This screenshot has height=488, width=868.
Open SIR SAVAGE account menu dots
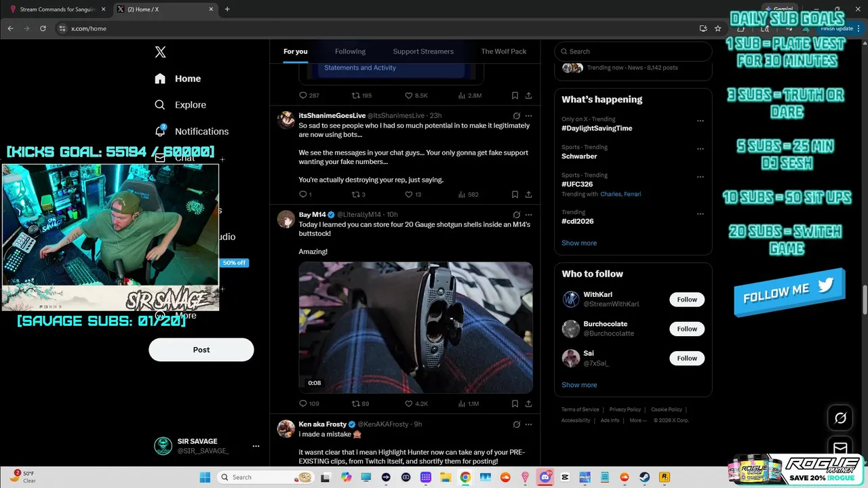256,446
